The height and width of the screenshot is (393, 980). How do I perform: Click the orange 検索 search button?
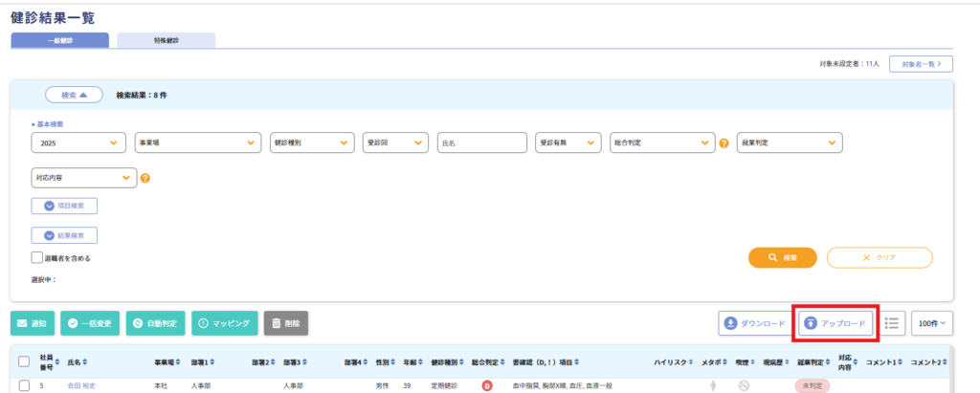782,258
